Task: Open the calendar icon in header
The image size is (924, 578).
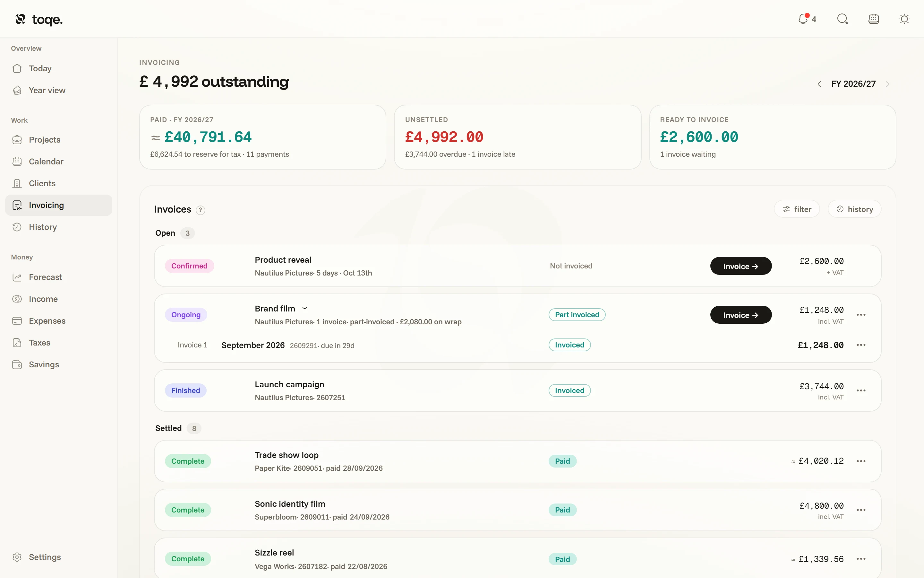Action: (x=874, y=19)
